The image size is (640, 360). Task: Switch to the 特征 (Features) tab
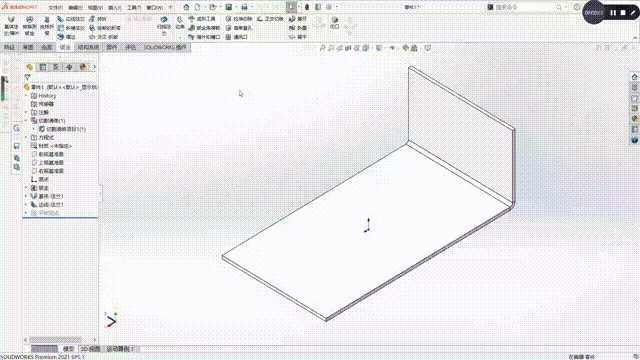[x=9, y=47]
